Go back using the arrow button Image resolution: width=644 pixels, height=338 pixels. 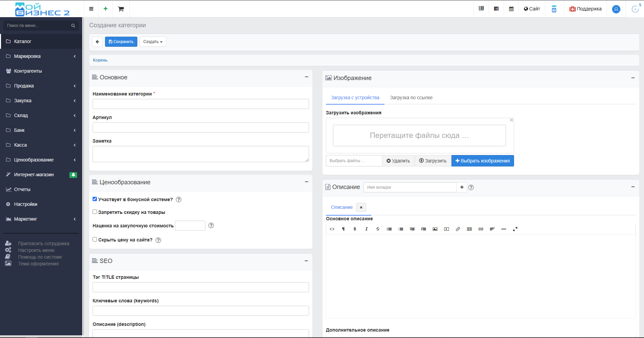click(97, 42)
